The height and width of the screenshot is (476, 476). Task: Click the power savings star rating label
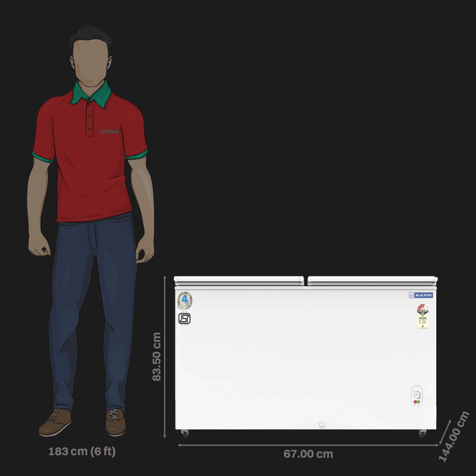(422, 316)
